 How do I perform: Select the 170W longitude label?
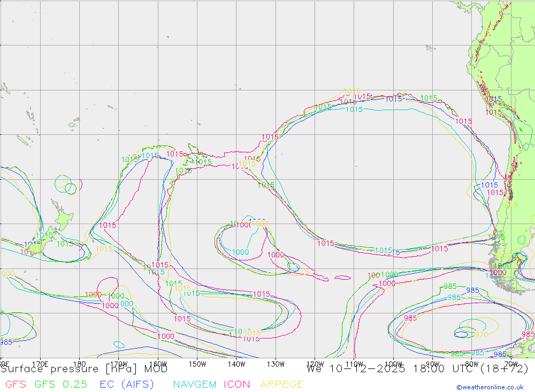click(119, 364)
